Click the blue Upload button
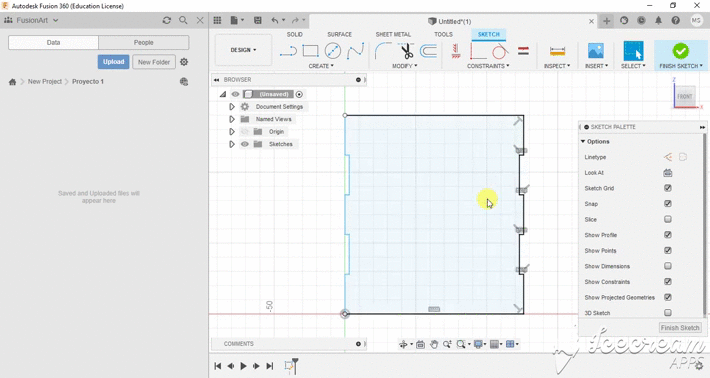Viewport: 710px width, 378px height. point(113,62)
